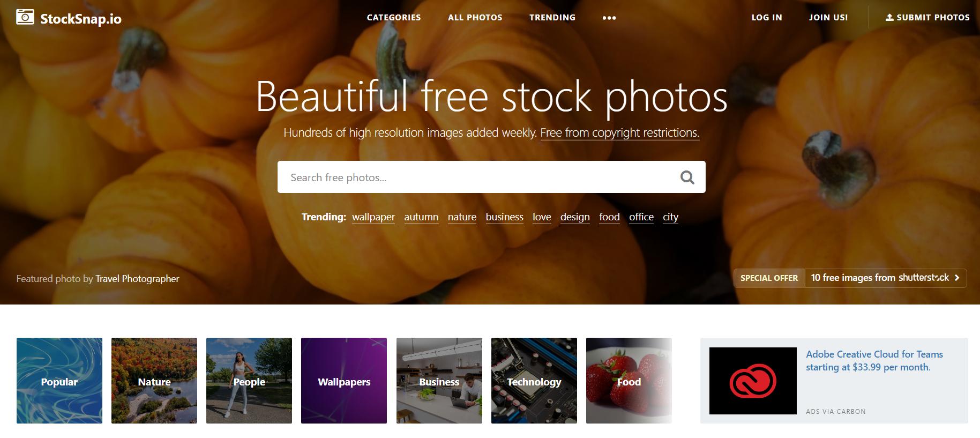Select the trending tag wallpaper

pos(373,217)
